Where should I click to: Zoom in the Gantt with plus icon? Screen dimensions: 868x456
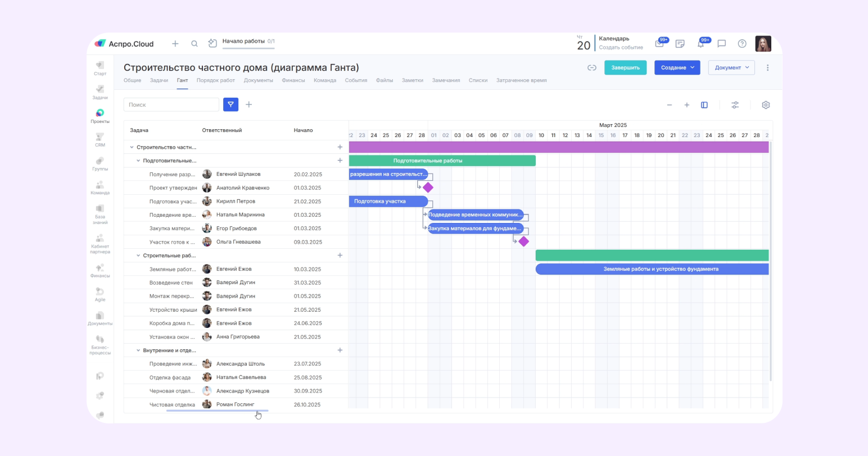coord(686,105)
